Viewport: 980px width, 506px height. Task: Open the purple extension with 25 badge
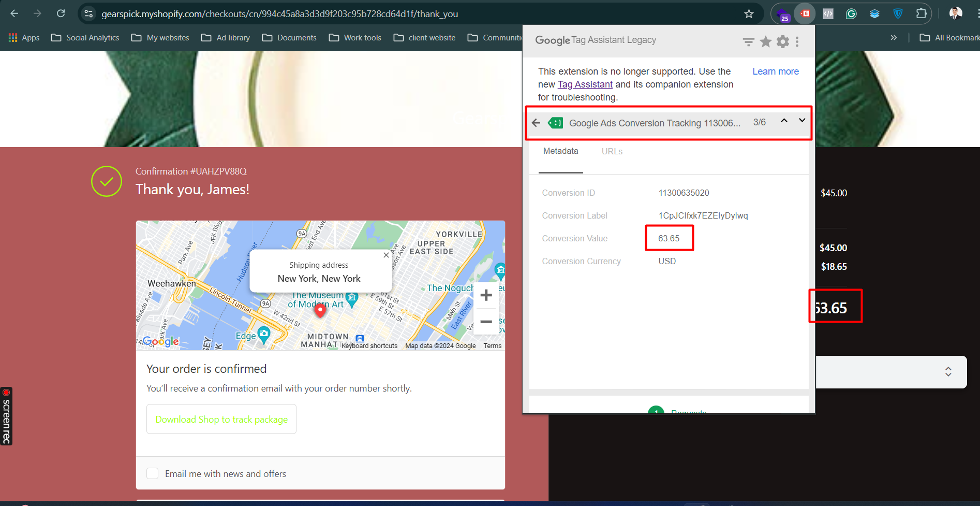point(783,14)
